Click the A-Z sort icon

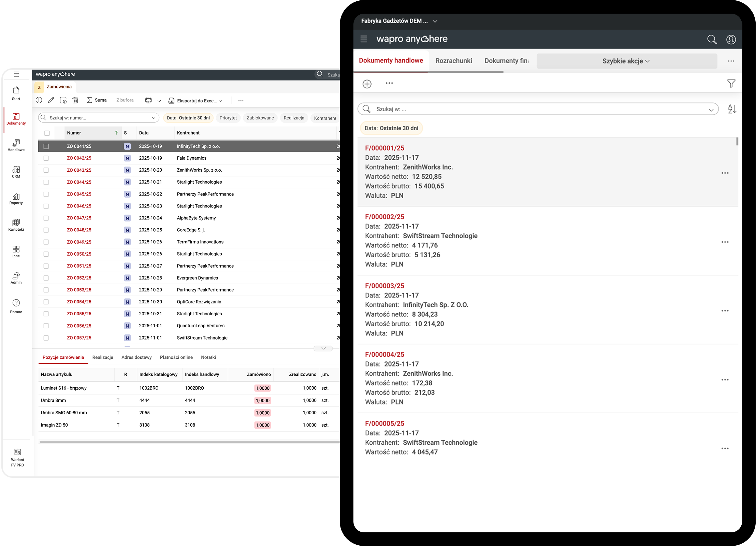(x=732, y=109)
